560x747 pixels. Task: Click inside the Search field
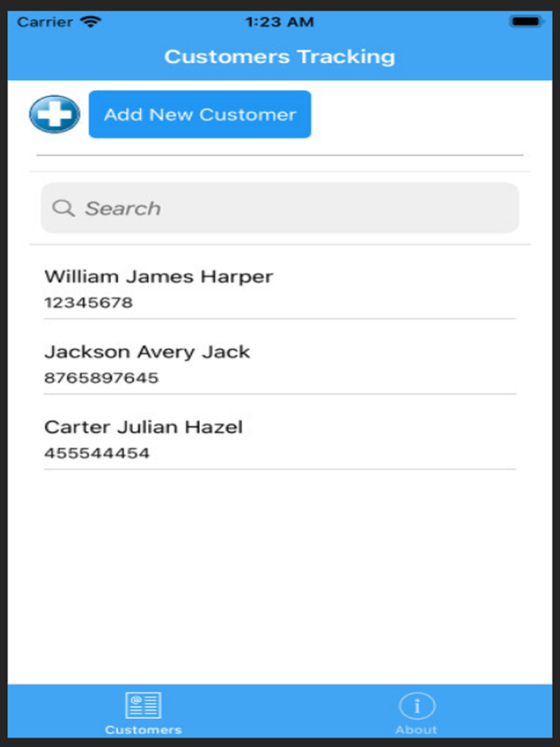click(x=280, y=208)
